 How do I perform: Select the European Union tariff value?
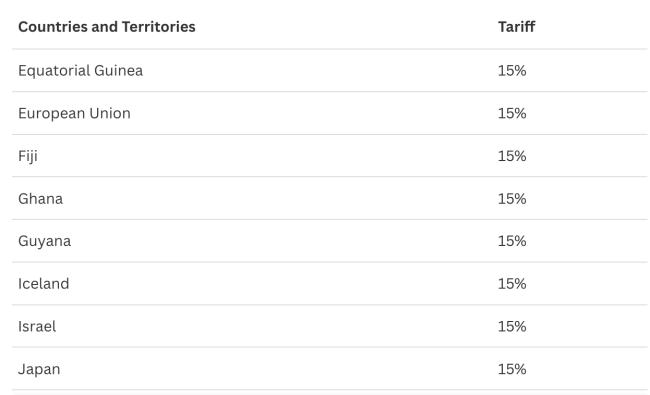coord(512,113)
